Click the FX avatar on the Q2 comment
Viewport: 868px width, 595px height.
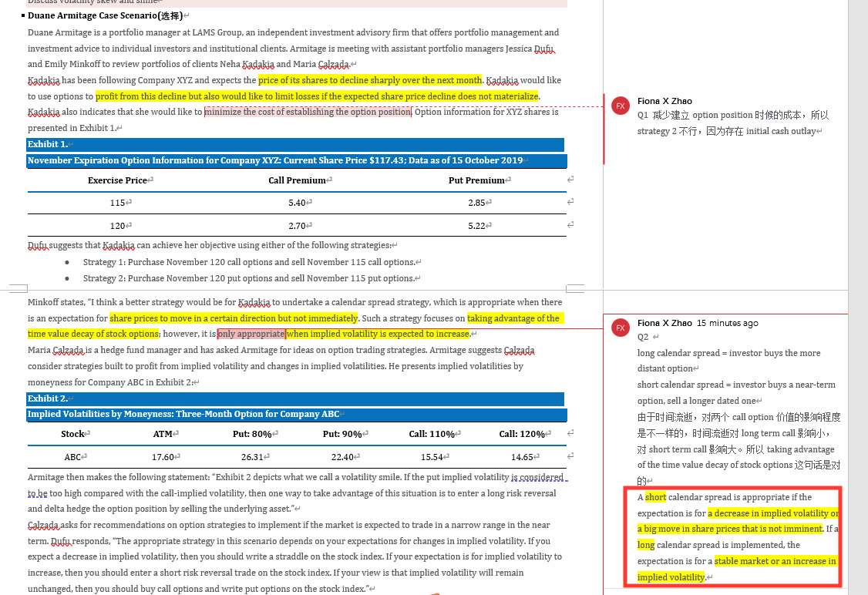tap(620, 328)
